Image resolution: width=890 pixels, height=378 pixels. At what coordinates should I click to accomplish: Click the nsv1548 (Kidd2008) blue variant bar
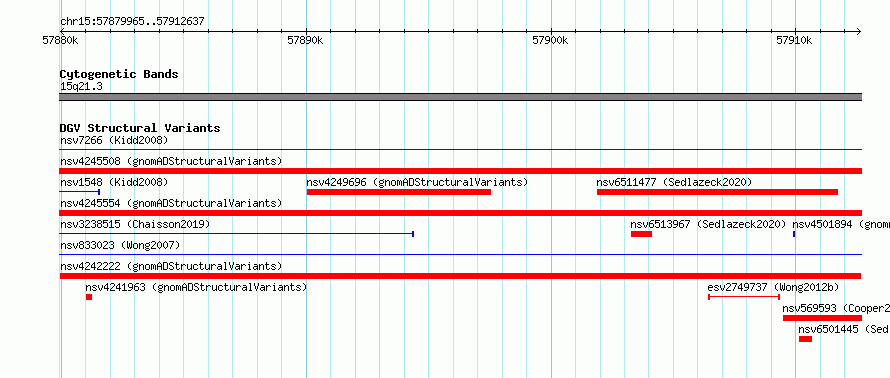(80, 192)
